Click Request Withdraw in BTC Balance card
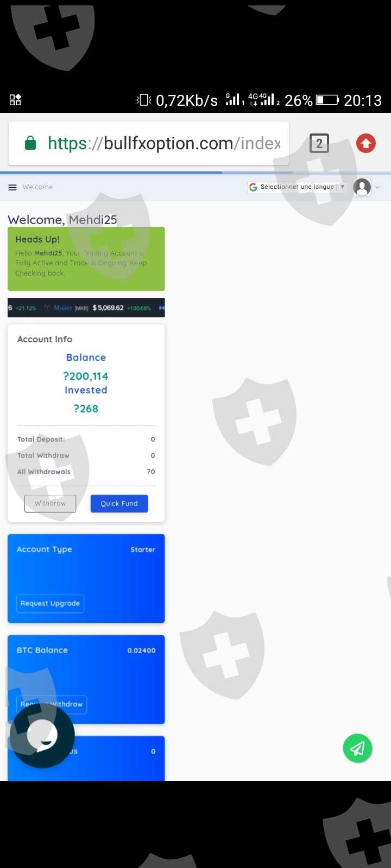This screenshot has height=868, width=391. (52, 704)
